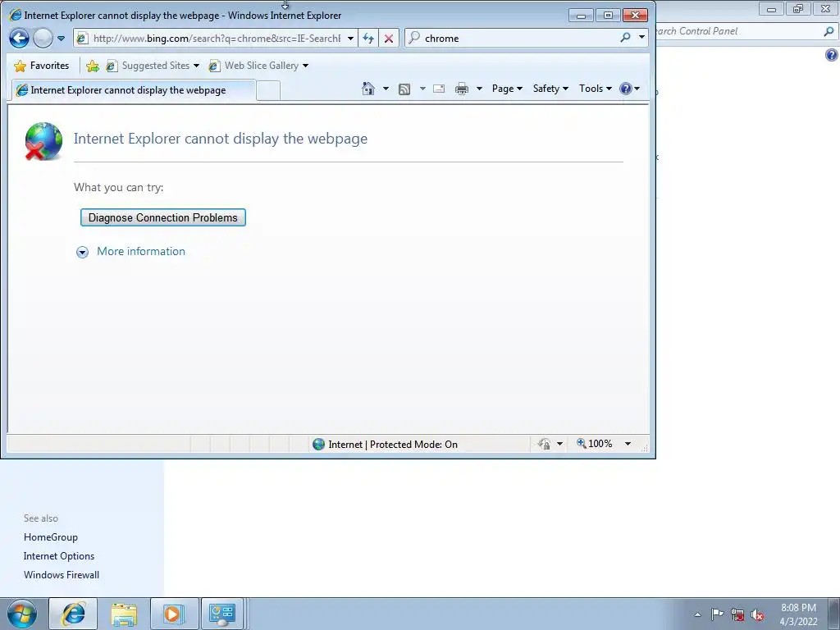840x630 pixels.
Task: Click the RSS feeds icon
Action: pyautogui.click(x=404, y=89)
